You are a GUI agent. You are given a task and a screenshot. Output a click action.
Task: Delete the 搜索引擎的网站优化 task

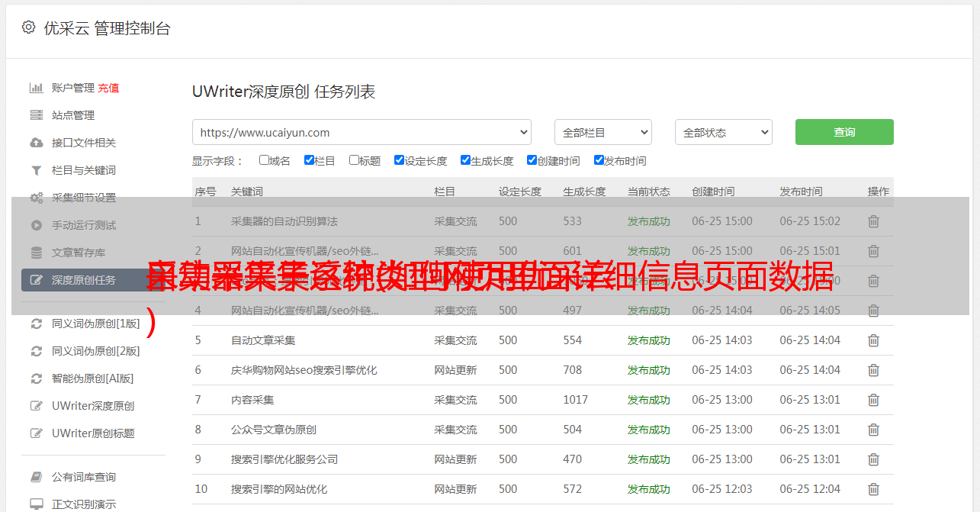pos(874,489)
